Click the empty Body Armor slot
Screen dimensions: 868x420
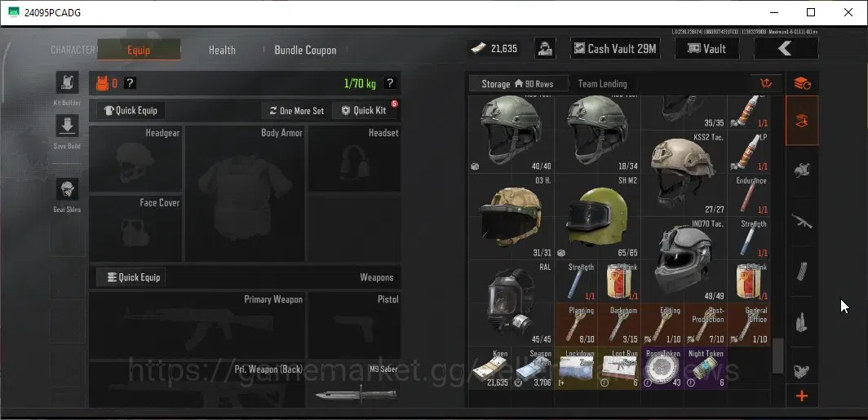245,193
